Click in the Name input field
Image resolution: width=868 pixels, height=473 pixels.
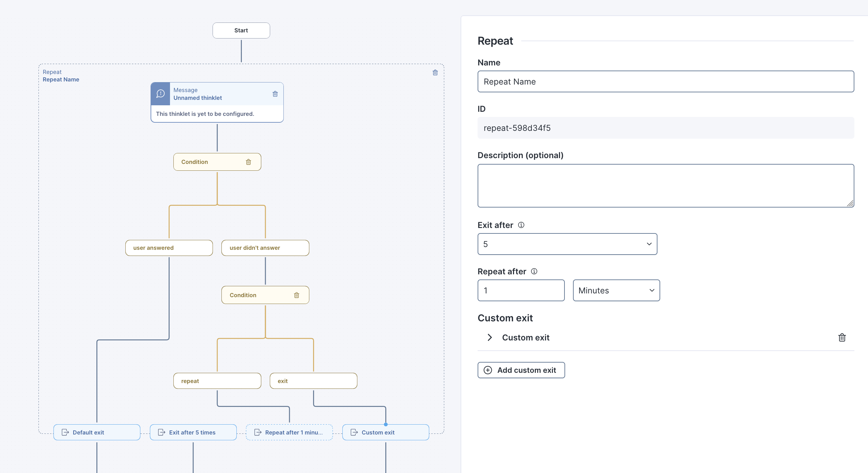666,81
